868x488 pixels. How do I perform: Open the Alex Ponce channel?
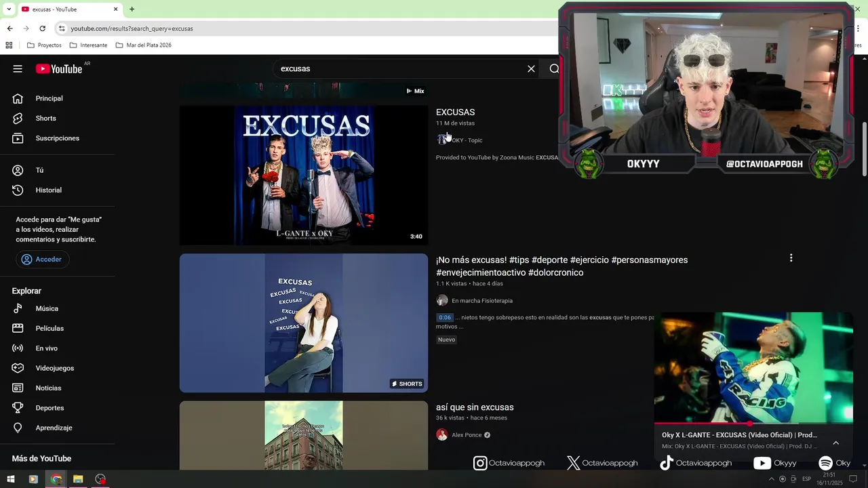[467, 435]
